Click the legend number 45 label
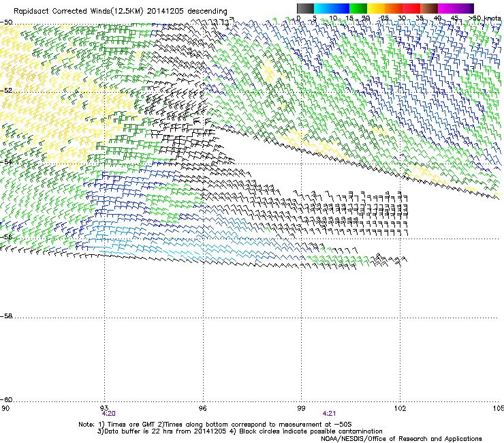The width and height of the screenshot is (504, 443). (454, 18)
